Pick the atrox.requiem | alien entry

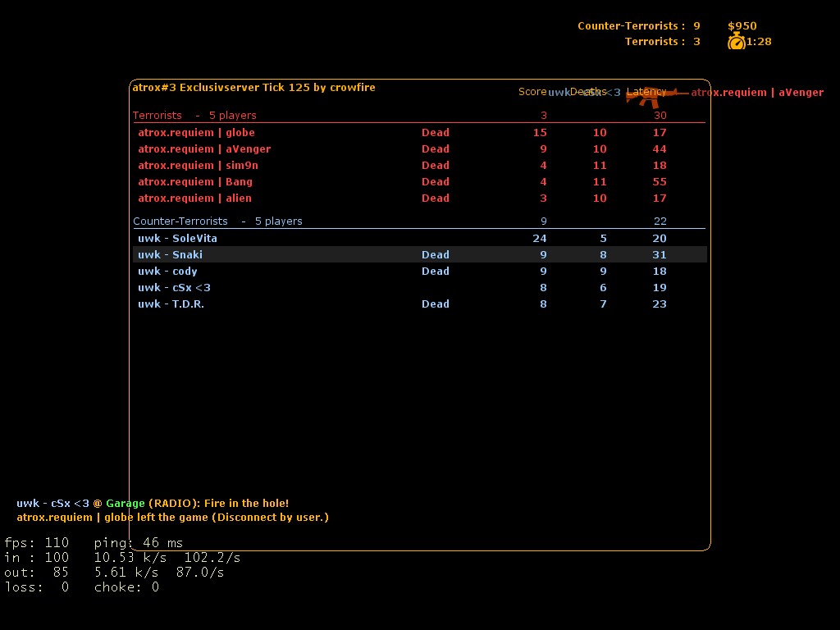(x=194, y=199)
